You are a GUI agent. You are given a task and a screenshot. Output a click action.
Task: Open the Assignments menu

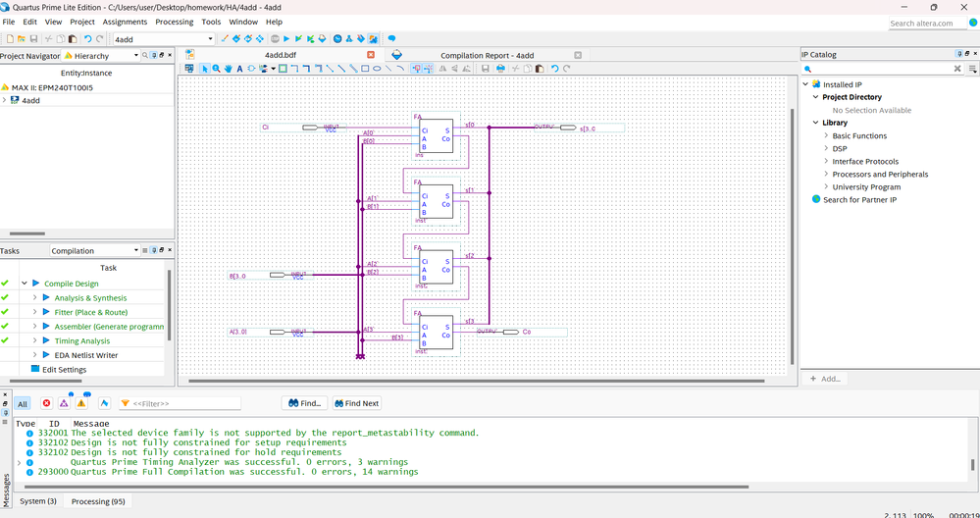click(x=125, y=22)
